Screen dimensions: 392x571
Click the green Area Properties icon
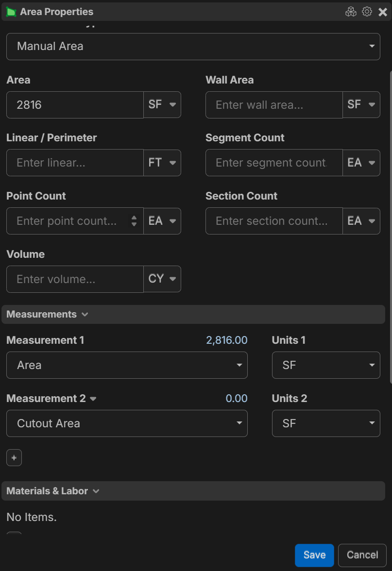click(11, 12)
